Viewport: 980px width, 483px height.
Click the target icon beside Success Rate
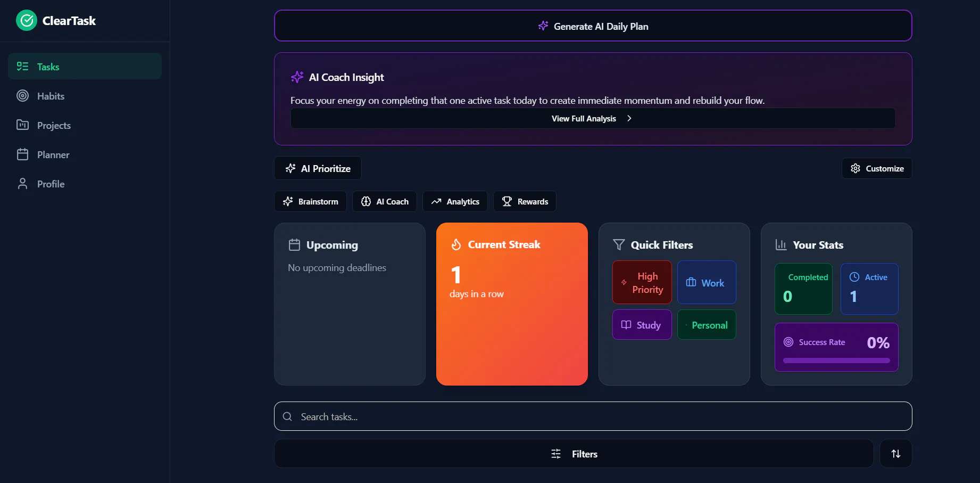788,342
